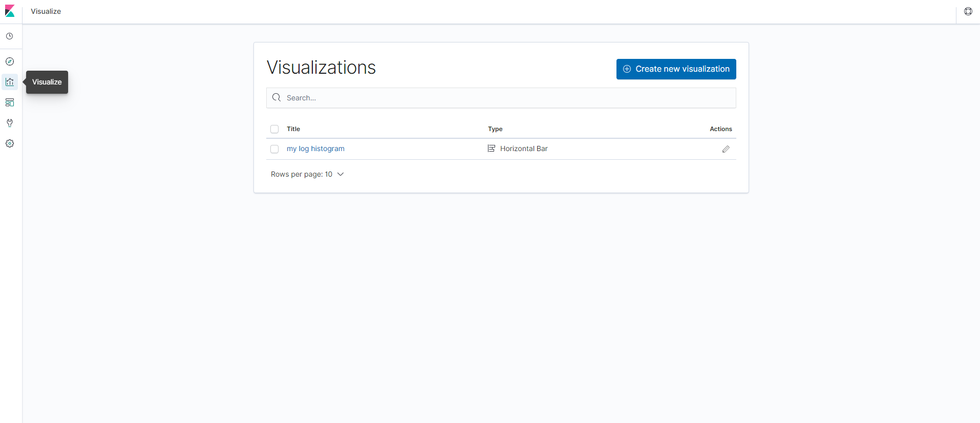Expand the Rows per page dropdown
The height and width of the screenshot is (423, 980).
(307, 174)
